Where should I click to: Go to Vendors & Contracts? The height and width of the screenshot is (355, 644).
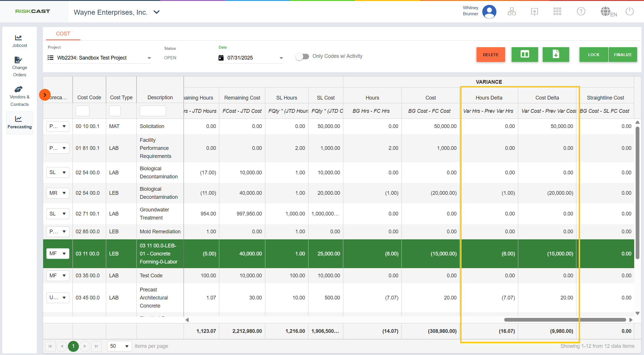coord(19,96)
